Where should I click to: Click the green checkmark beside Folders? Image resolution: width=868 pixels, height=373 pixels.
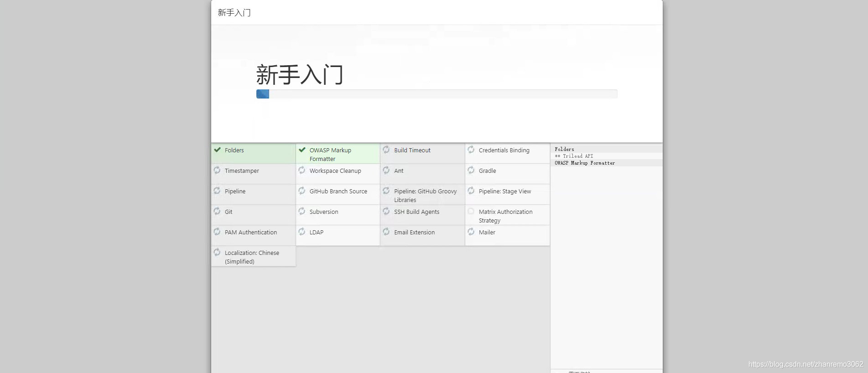point(218,150)
